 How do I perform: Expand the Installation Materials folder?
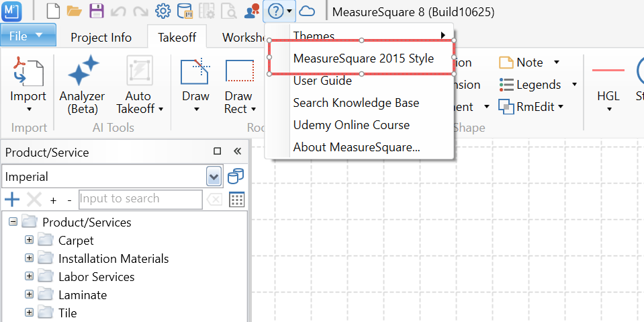click(29, 258)
